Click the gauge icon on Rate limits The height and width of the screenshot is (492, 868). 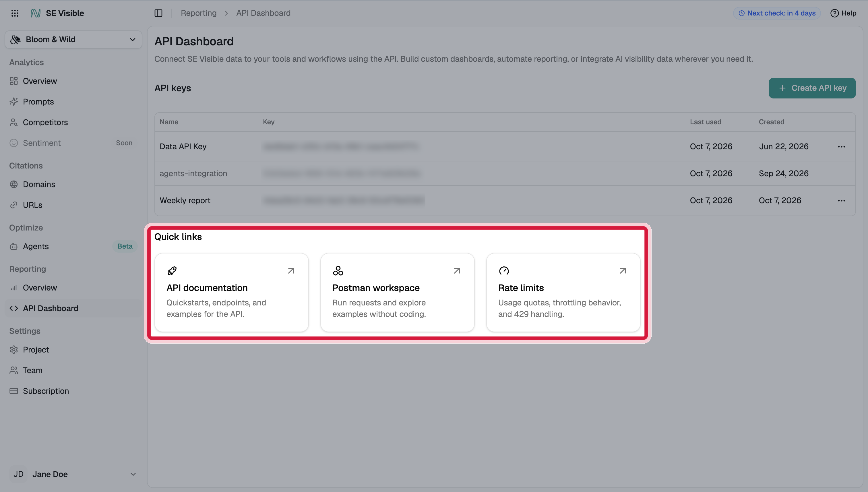click(x=504, y=271)
